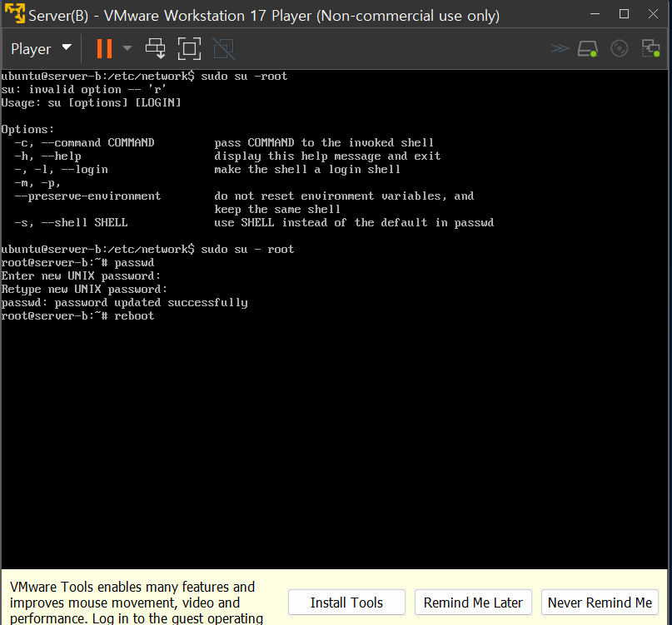The image size is (672, 625).
Task: Send Ctrl+Alt+Del to the virtual machine
Action: [155, 48]
